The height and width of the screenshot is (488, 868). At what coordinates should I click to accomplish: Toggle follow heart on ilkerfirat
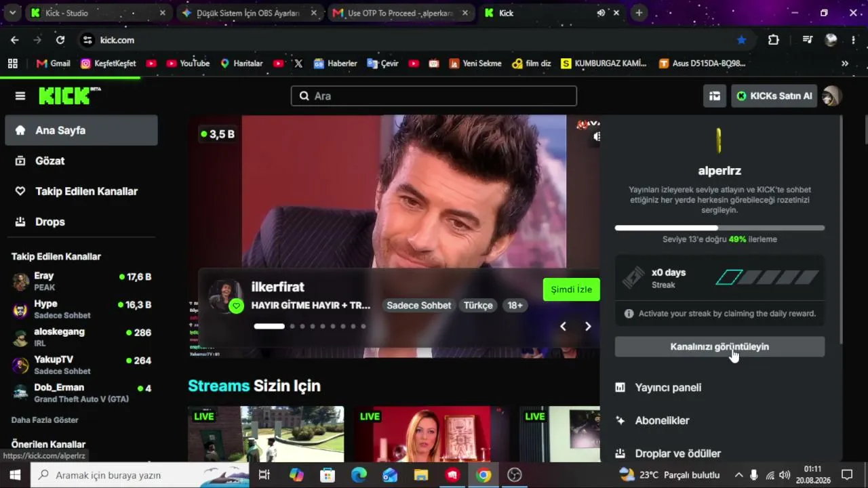[x=236, y=306]
